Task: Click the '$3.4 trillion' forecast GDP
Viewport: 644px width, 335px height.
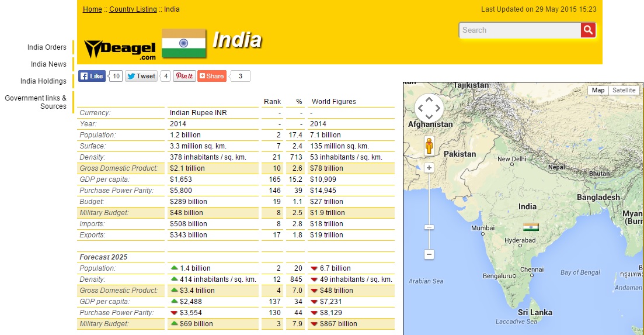Action: pyautogui.click(x=197, y=290)
